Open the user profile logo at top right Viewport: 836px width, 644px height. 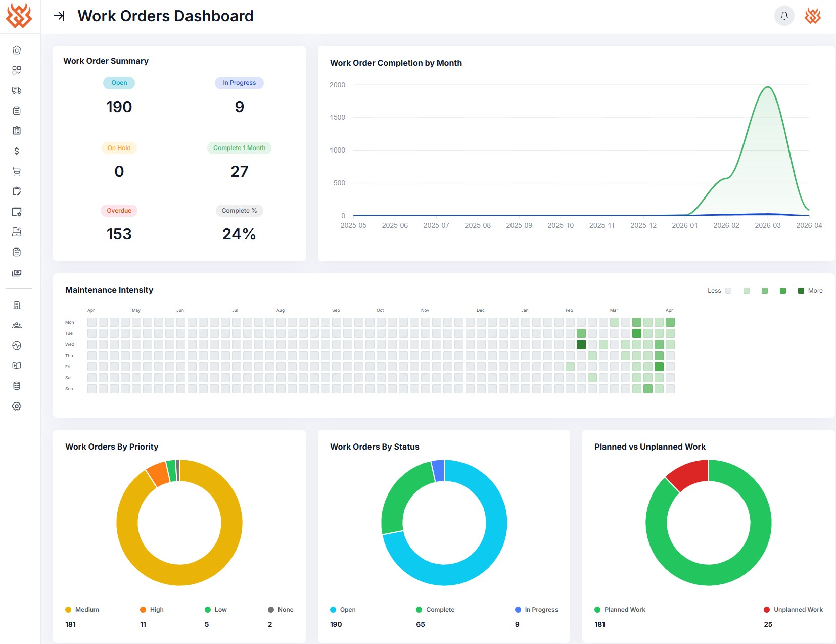pos(813,16)
